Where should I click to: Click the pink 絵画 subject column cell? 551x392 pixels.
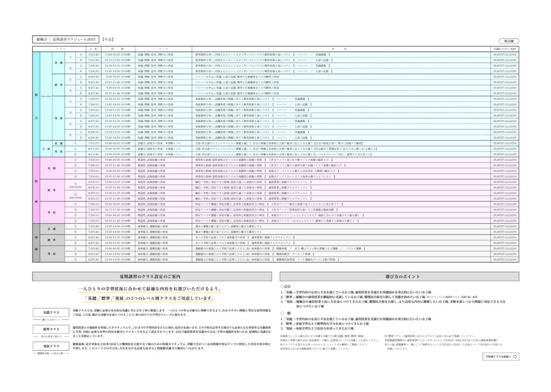click(36, 190)
